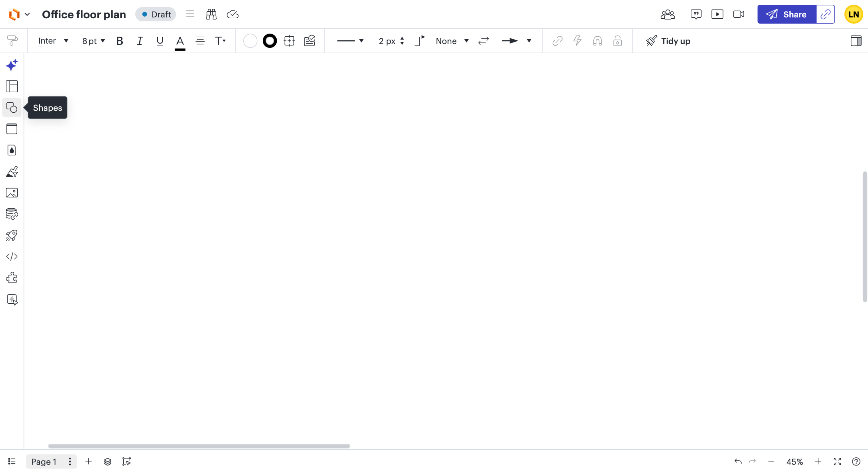Click the AI sparkle icon in sidebar
Image resolution: width=868 pixels, height=473 pixels.
click(x=12, y=65)
